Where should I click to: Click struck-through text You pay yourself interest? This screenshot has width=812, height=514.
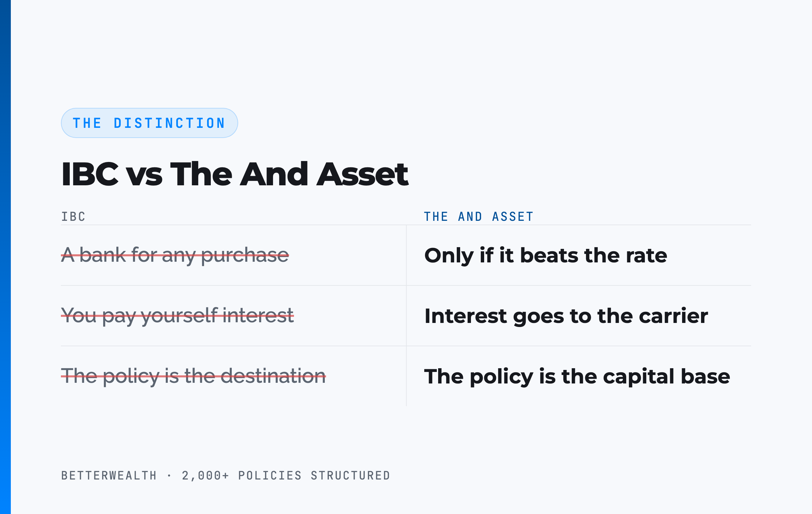coord(177,316)
